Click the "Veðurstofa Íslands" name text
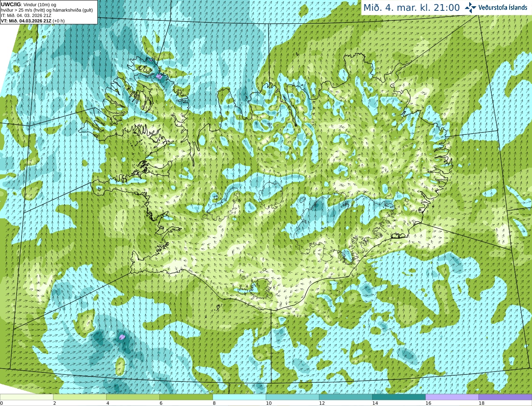Screen dimensions: 532x406 502,7
